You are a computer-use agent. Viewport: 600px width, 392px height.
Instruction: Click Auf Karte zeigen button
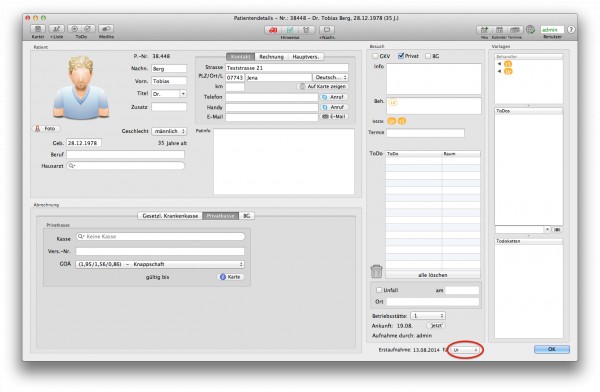click(x=322, y=87)
